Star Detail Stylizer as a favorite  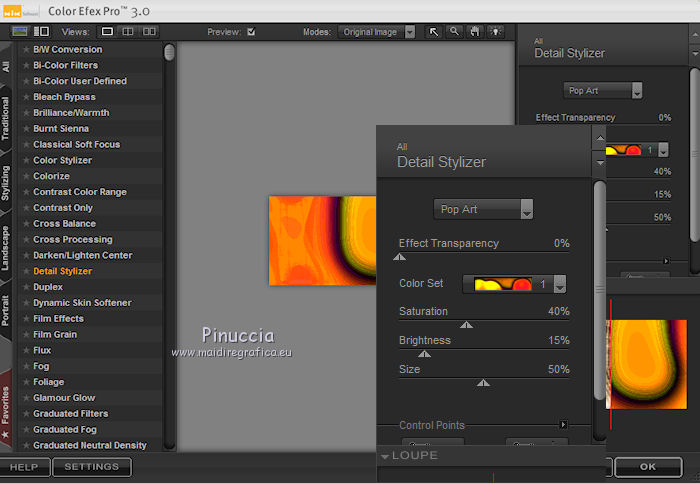(26, 271)
